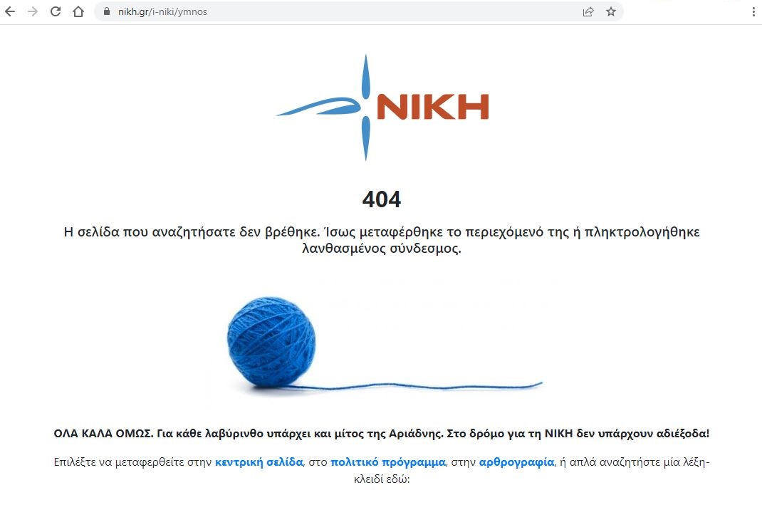Open the Chrome three-dot menu
Viewport: 762px width, 532px height.
pyautogui.click(x=753, y=11)
